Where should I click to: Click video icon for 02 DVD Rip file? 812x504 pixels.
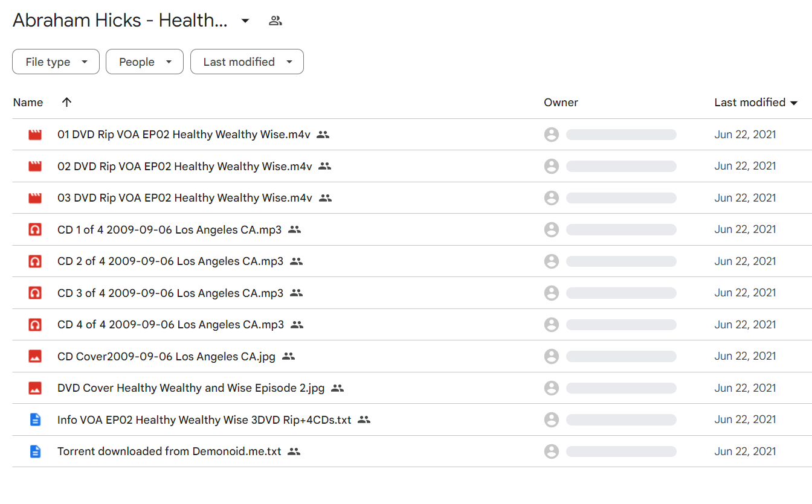tap(35, 166)
